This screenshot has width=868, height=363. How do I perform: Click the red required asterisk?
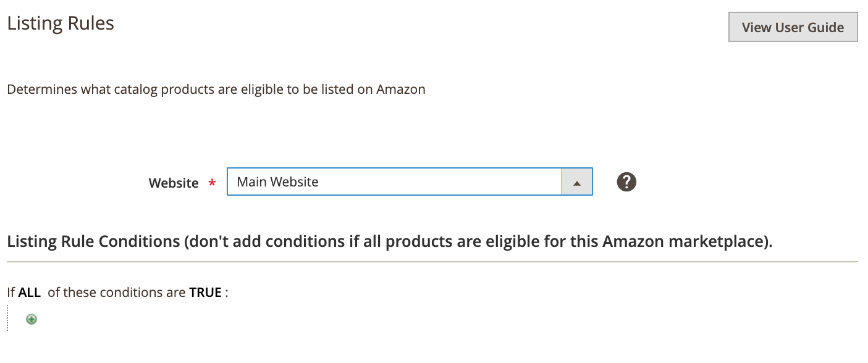point(213,183)
